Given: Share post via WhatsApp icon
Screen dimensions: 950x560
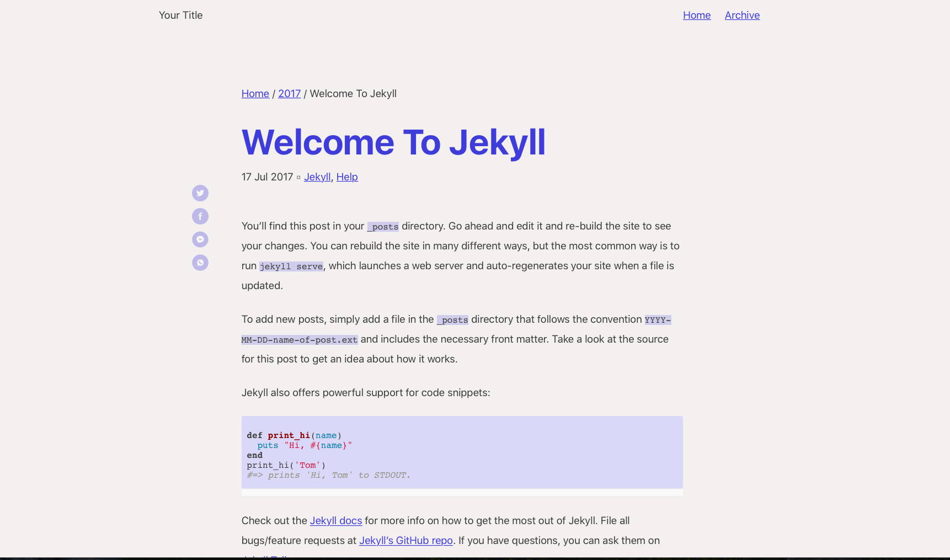Looking at the screenshot, I should point(200,263).
